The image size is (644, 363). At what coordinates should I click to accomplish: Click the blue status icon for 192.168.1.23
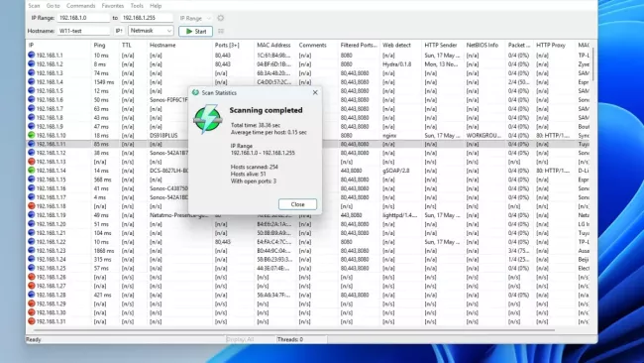[x=32, y=250]
